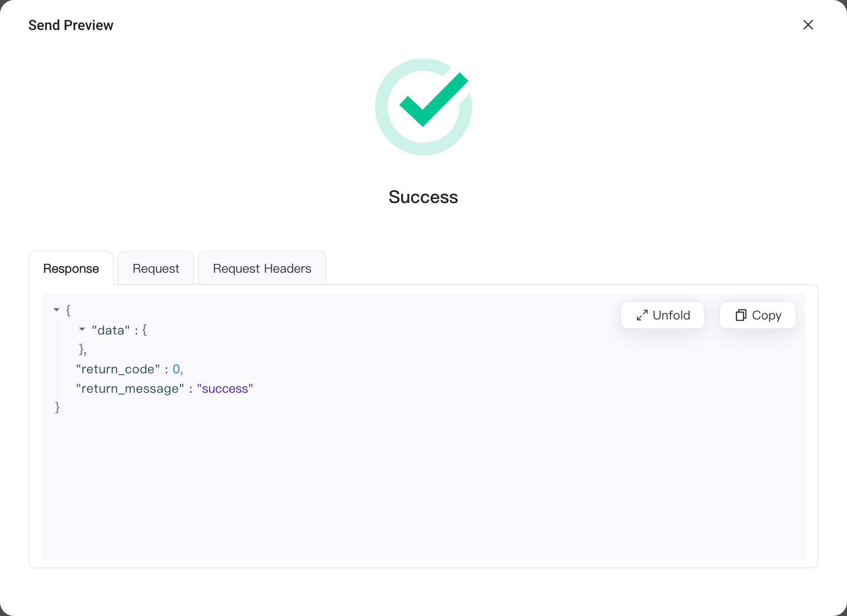Open the Request Headers tab
The width and height of the screenshot is (847, 616).
click(262, 268)
